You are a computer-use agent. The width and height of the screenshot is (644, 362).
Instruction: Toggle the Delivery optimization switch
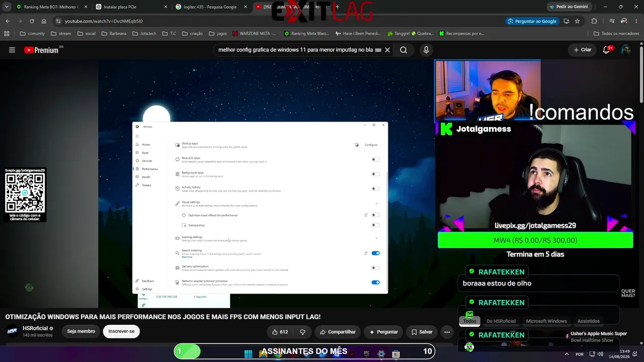pos(375,268)
